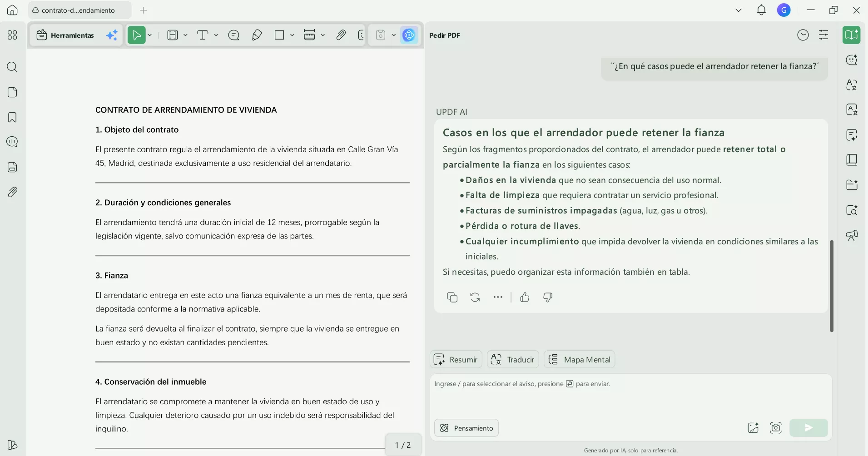Screen dimensions: 868x456
Task: Open the translate icon in right sidebar
Action: pyautogui.click(x=852, y=85)
